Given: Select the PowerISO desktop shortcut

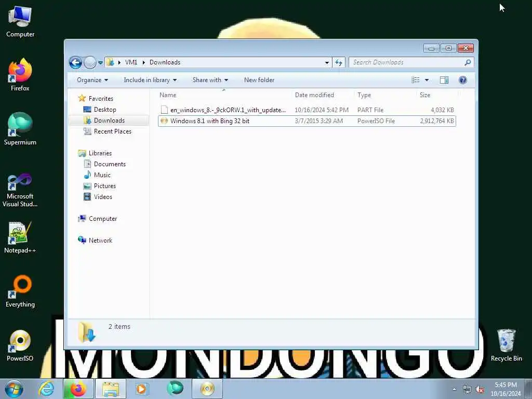Looking at the screenshot, I should [x=20, y=345].
